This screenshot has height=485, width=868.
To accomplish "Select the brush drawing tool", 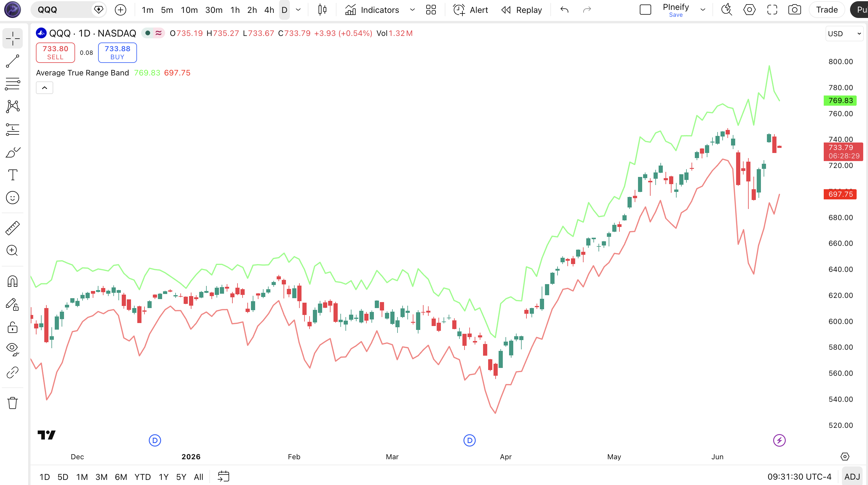I will (x=13, y=152).
